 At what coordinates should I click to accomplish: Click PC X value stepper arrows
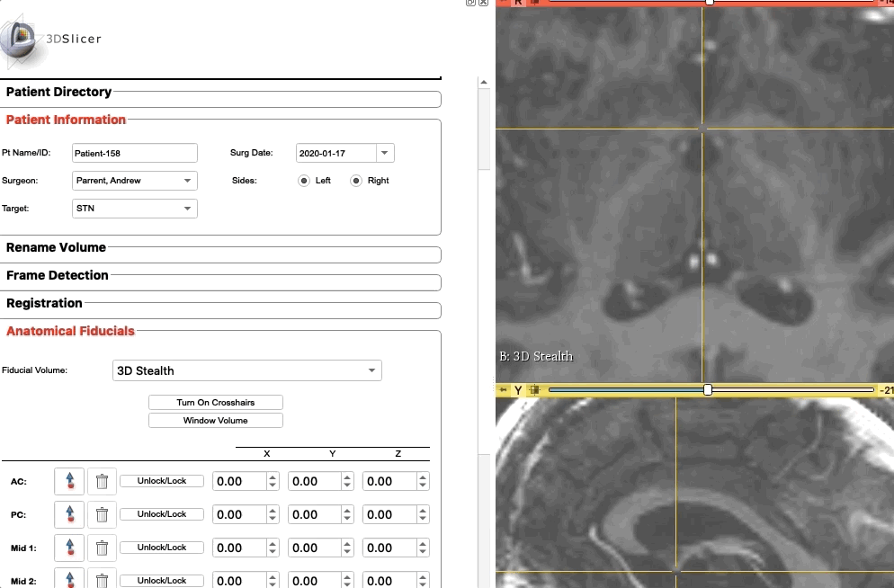[x=273, y=514]
